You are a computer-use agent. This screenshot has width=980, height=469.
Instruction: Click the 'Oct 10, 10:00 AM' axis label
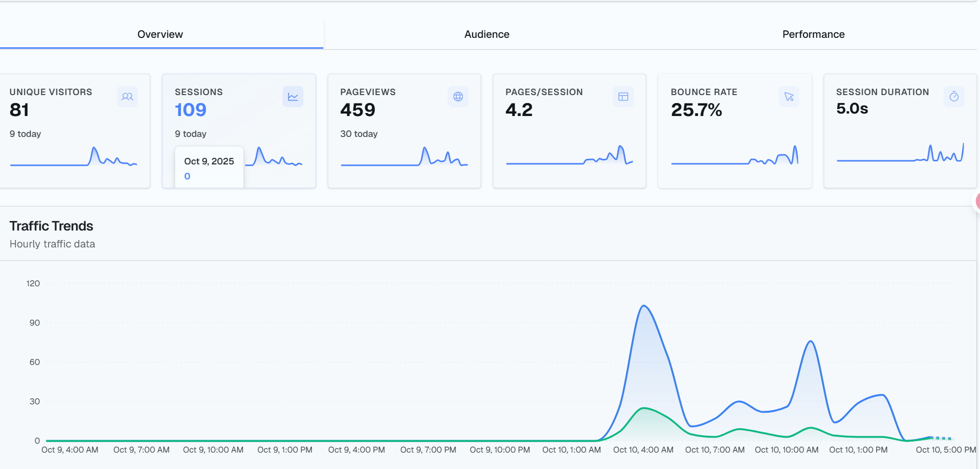pos(786,450)
